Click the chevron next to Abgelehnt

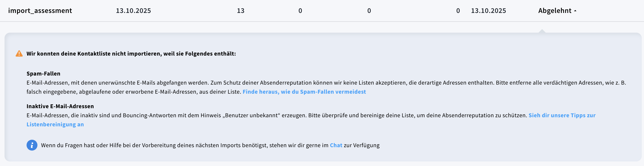(x=576, y=10)
